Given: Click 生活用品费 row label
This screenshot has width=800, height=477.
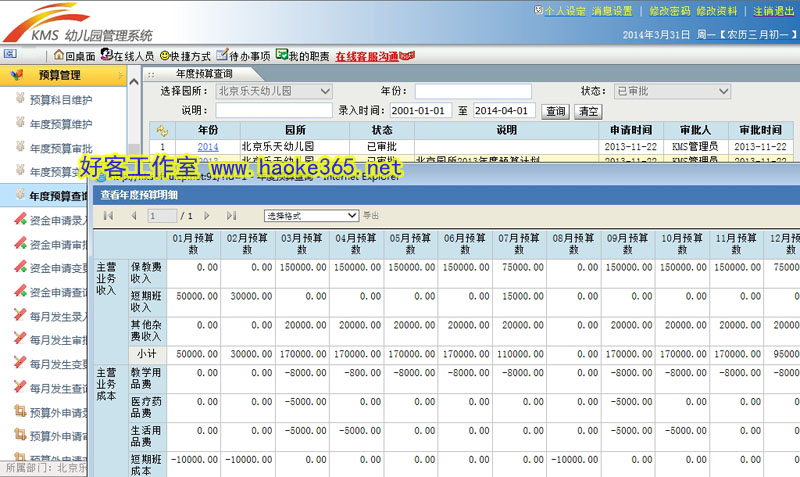Looking at the screenshot, I should [146, 436].
